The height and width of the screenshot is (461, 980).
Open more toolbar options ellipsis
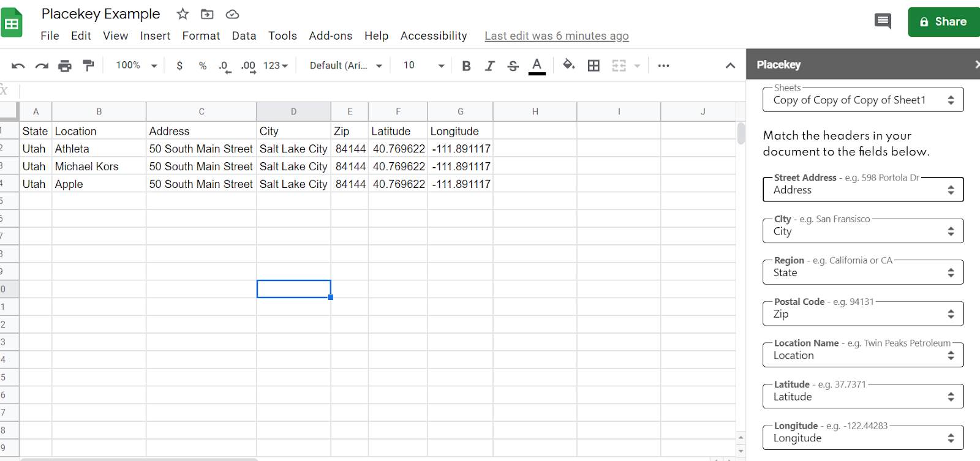[x=663, y=66]
